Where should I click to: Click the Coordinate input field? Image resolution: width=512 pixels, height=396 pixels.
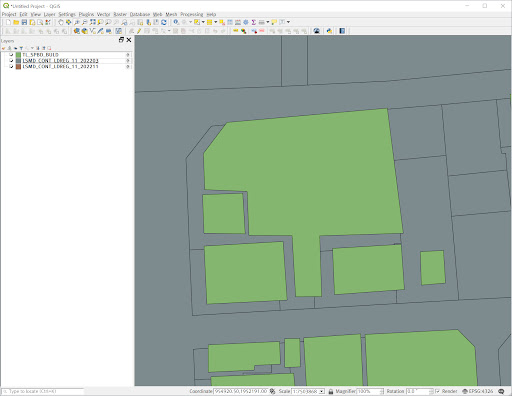(x=240, y=391)
